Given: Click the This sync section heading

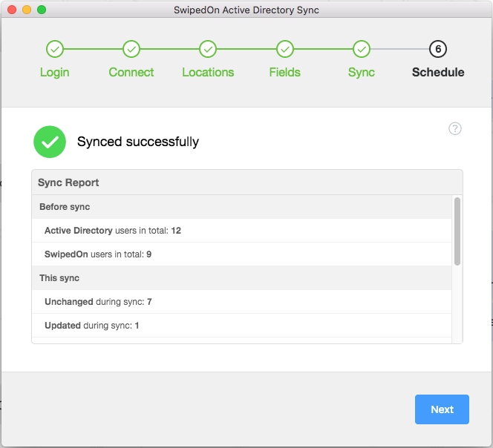Looking at the screenshot, I should point(242,278).
